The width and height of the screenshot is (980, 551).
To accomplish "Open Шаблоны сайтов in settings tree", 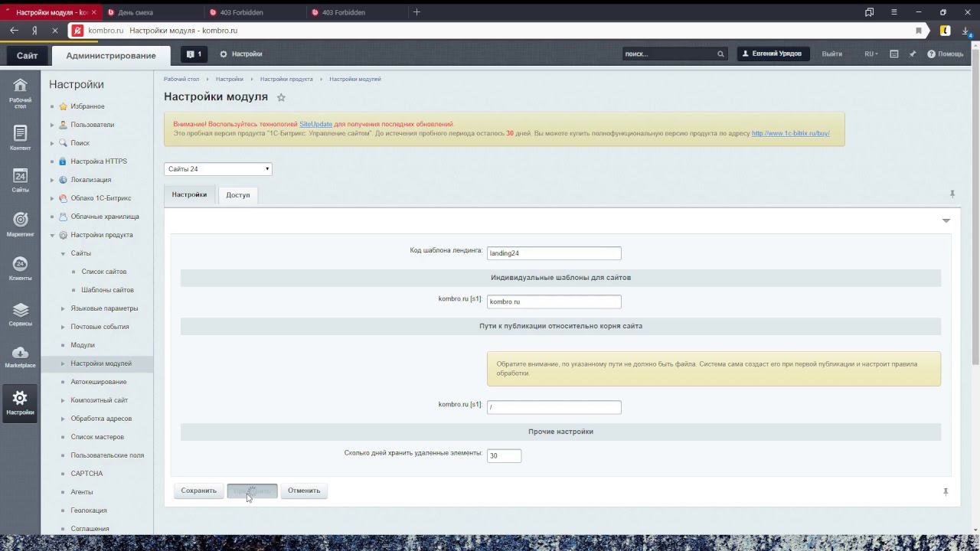I will tap(107, 290).
